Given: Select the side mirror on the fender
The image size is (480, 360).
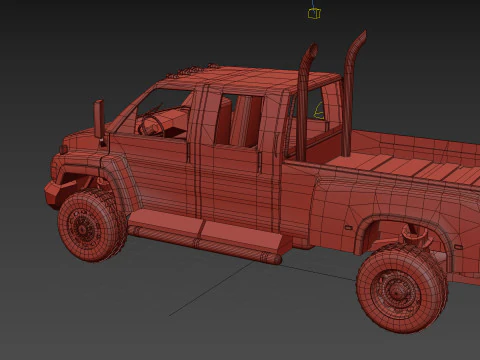Looking at the screenshot, I should pos(99,119).
